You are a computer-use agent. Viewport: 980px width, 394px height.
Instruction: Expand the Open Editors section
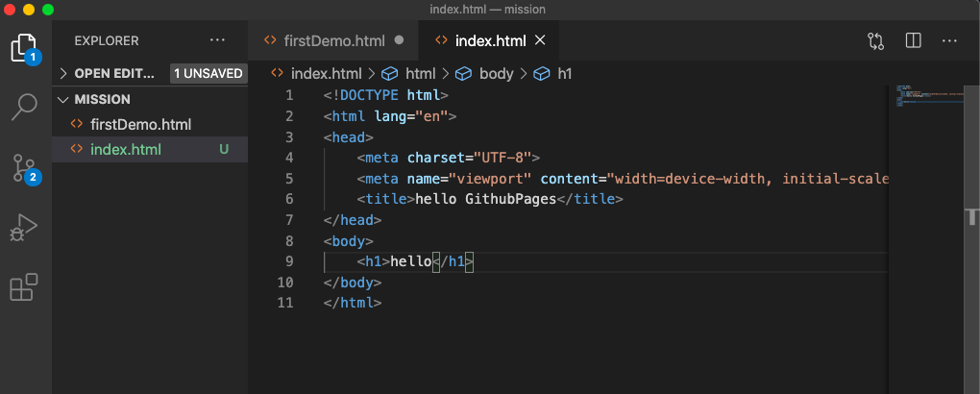62,73
